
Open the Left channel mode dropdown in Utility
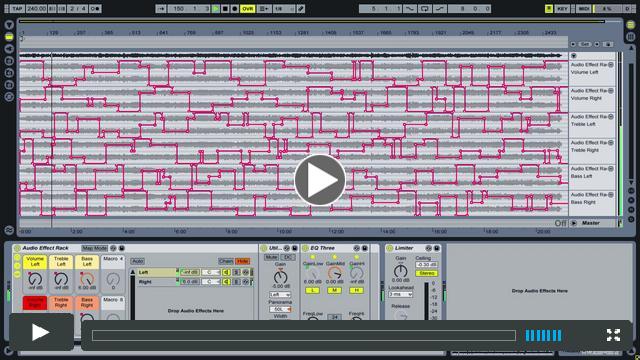[x=280, y=295]
